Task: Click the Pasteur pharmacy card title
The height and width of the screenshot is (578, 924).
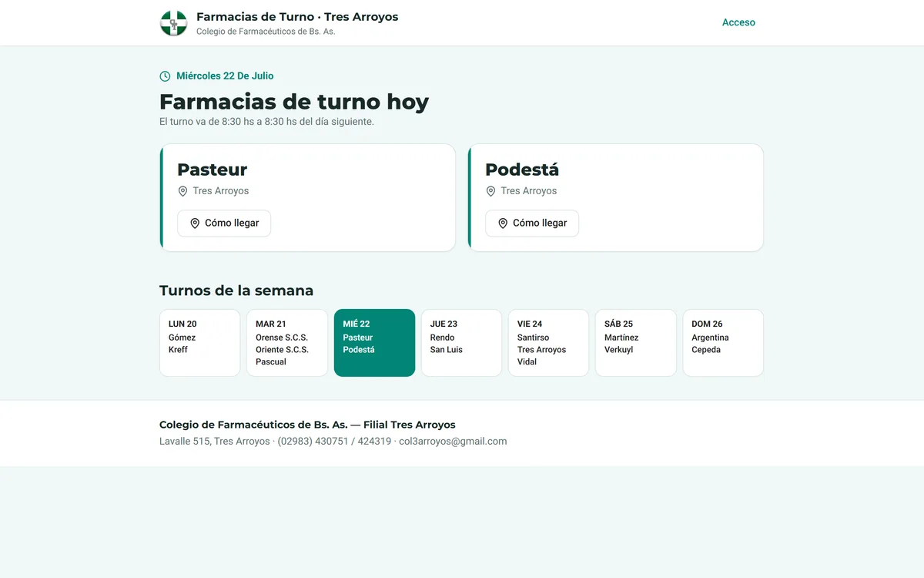Action: pos(213,170)
